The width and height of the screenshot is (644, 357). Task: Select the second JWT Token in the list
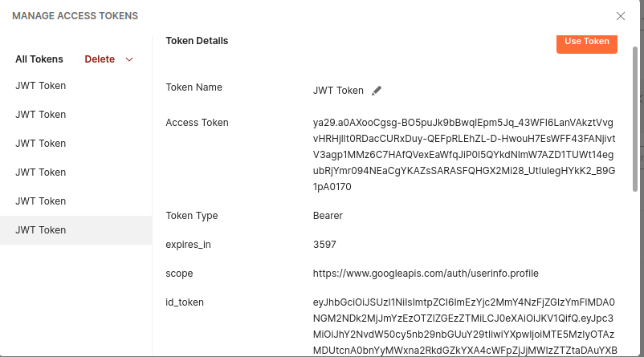pos(41,115)
